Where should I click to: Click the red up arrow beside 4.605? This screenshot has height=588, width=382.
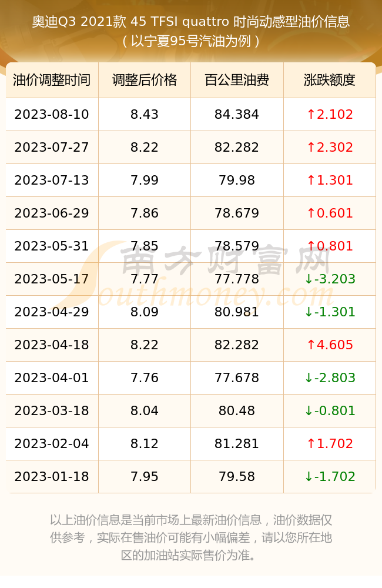[x=311, y=345]
